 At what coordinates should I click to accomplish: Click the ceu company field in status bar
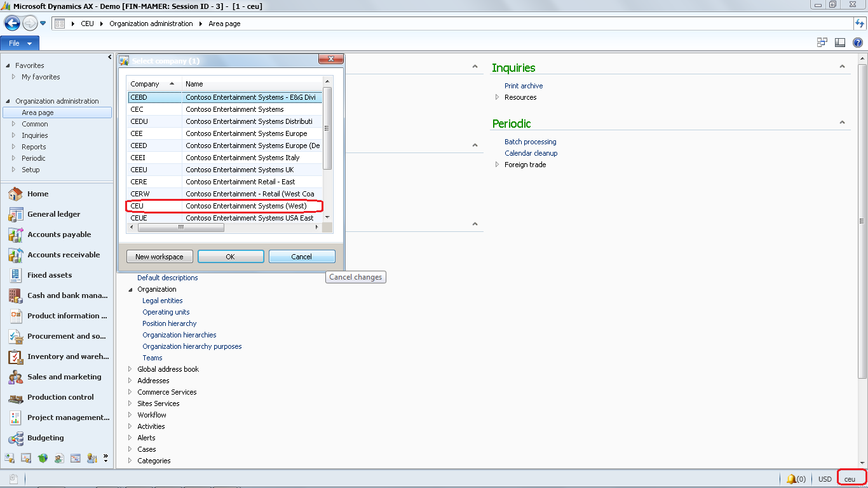point(851,479)
